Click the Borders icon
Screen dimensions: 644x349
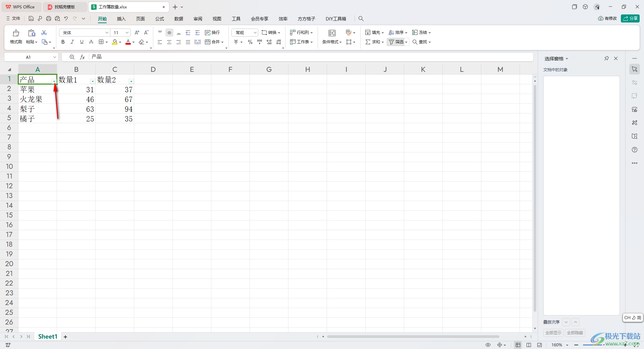point(101,42)
